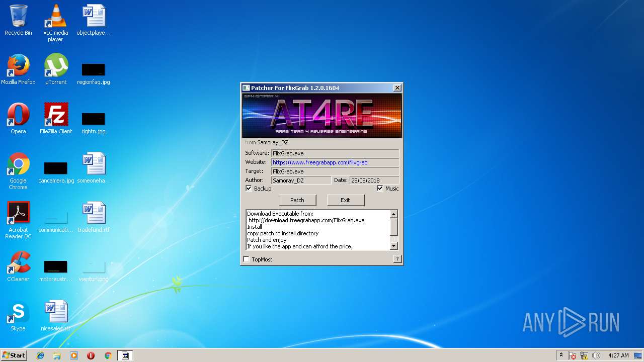The height and width of the screenshot is (362, 644).
Task: Launch VLC media player from desktop
Action: click(55, 23)
